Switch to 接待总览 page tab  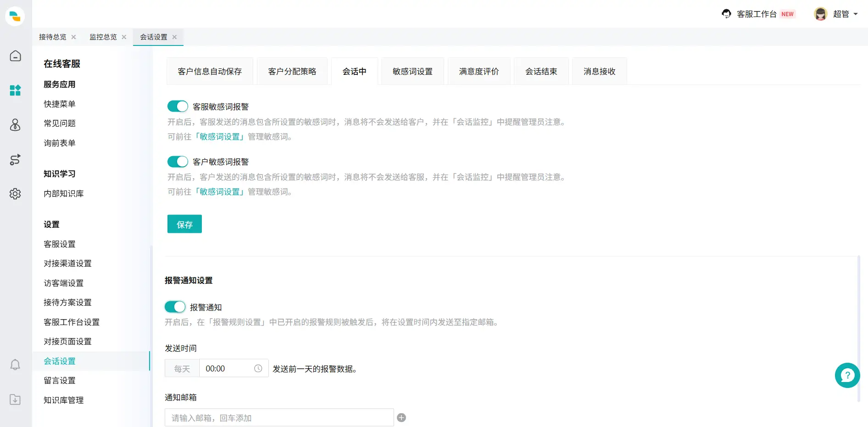(52, 37)
